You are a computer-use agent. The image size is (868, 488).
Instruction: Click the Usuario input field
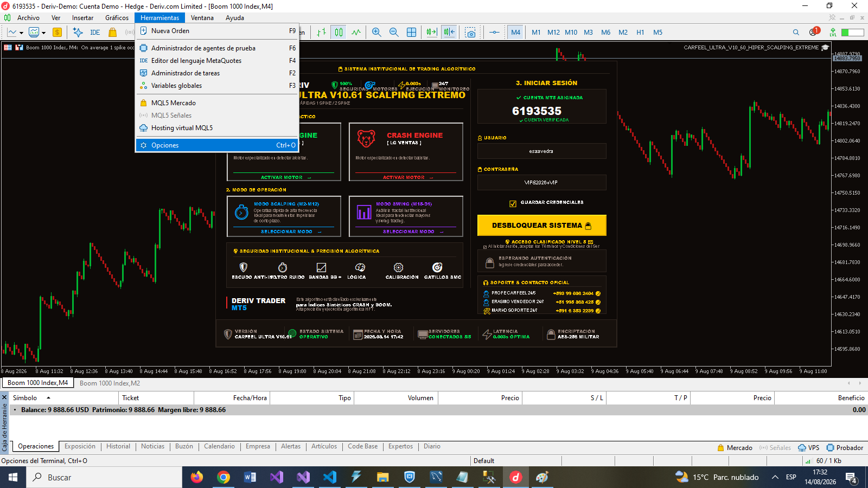541,151
